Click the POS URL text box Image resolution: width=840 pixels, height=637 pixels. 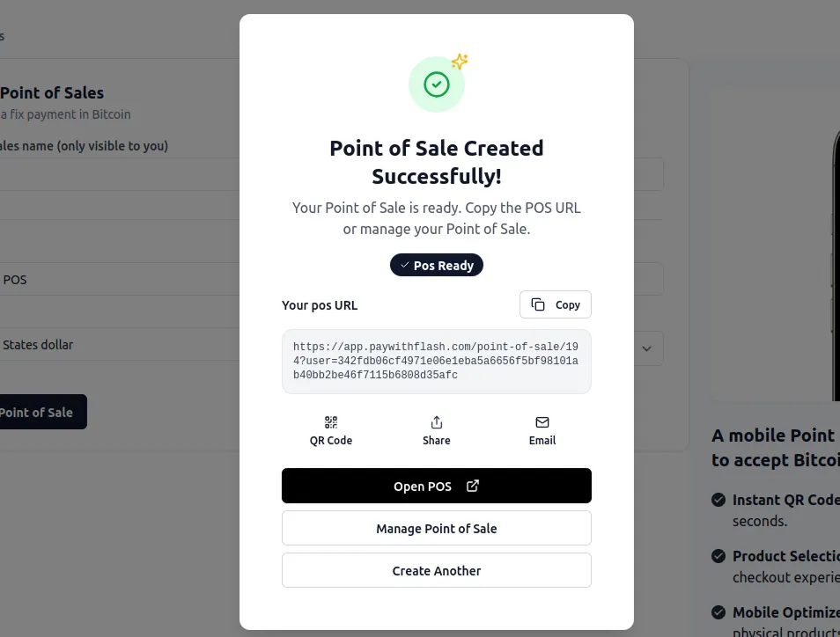coord(437,362)
